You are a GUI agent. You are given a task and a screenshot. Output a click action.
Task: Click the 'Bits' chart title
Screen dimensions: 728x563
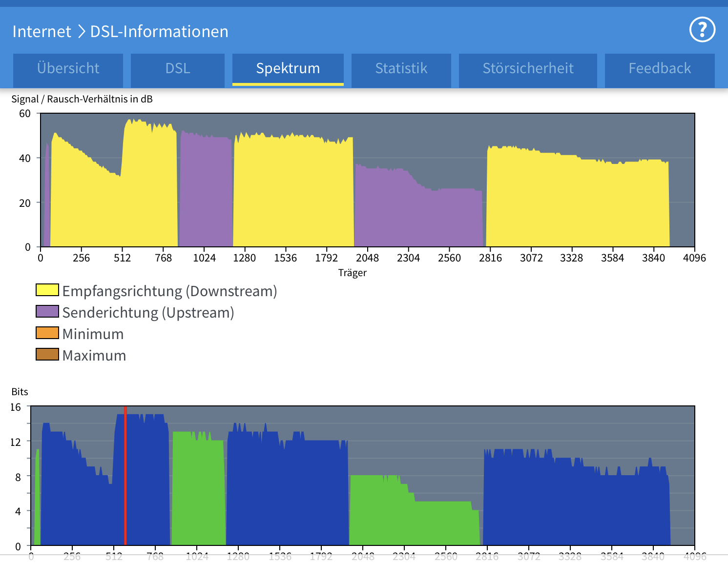click(20, 392)
